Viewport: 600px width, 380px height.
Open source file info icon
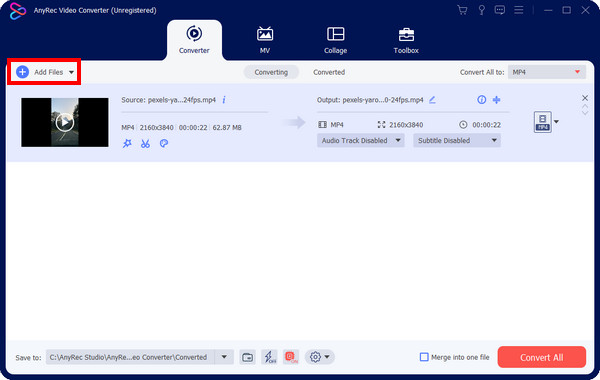(x=224, y=100)
